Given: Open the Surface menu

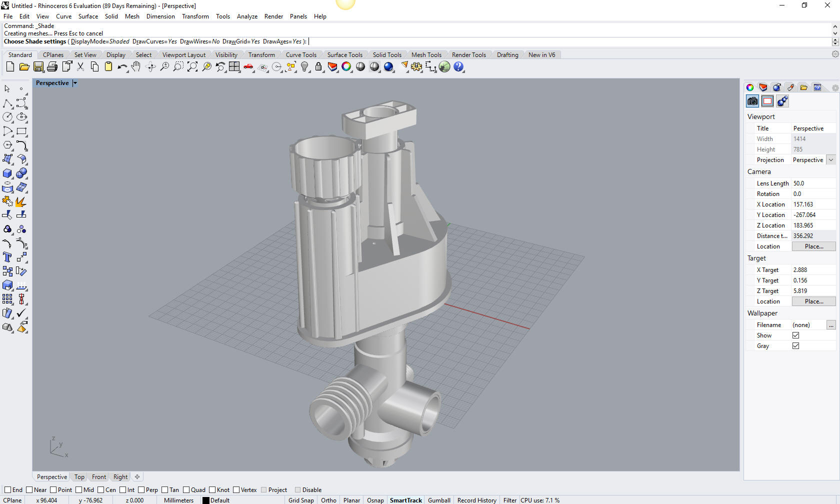Looking at the screenshot, I should (x=88, y=16).
